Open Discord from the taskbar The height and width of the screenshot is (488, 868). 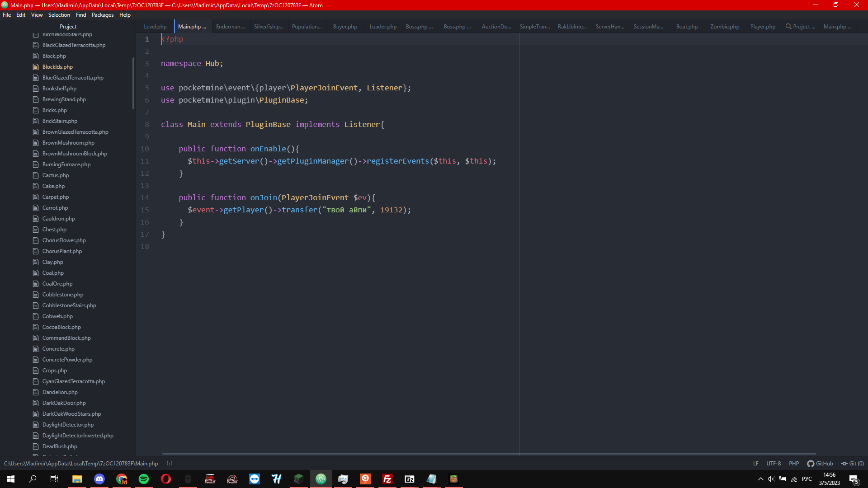click(x=99, y=479)
